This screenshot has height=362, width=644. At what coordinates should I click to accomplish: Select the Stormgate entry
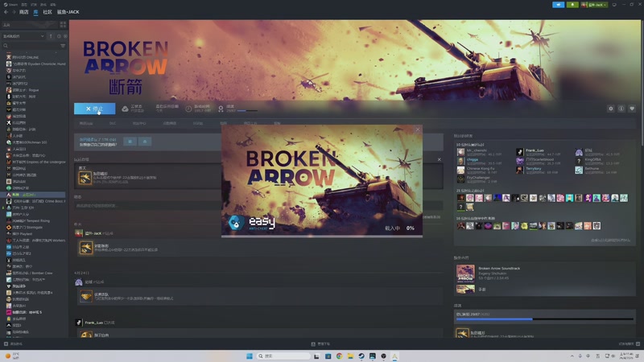[x=25, y=227]
